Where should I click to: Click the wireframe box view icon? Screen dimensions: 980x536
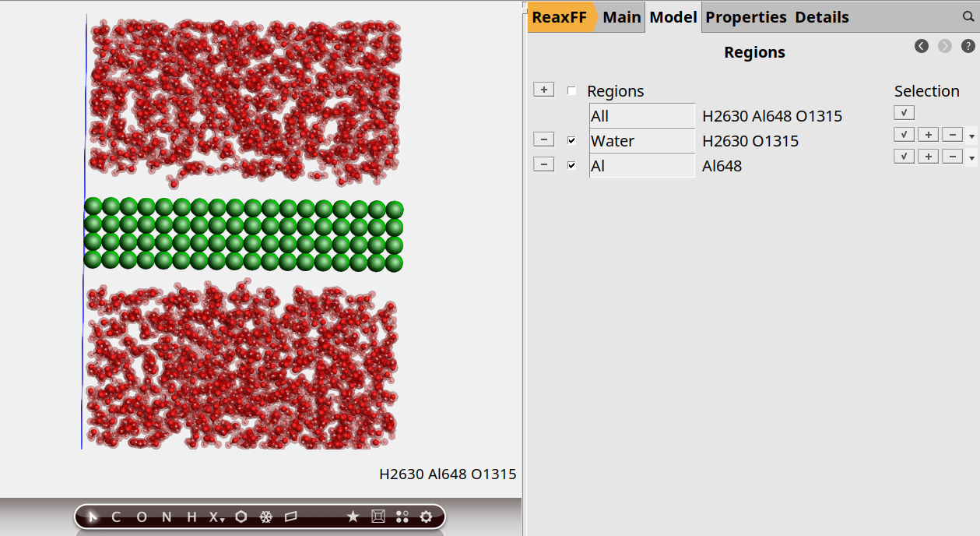click(378, 517)
